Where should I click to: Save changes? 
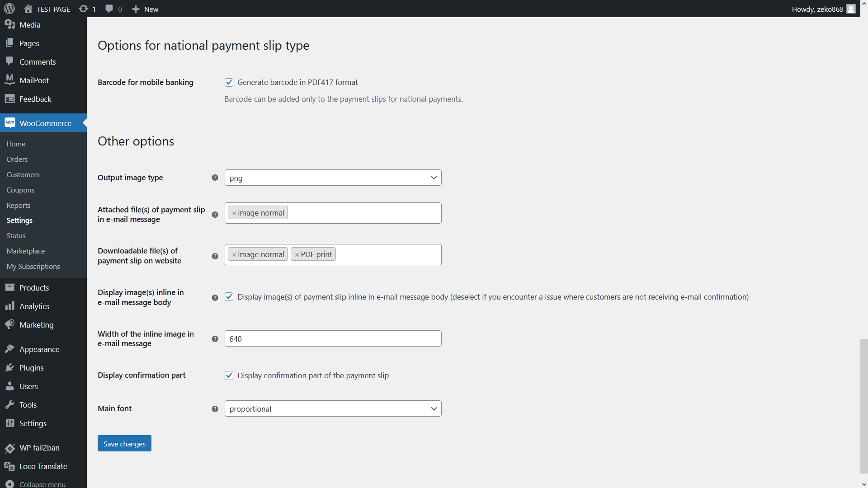pyautogui.click(x=124, y=443)
